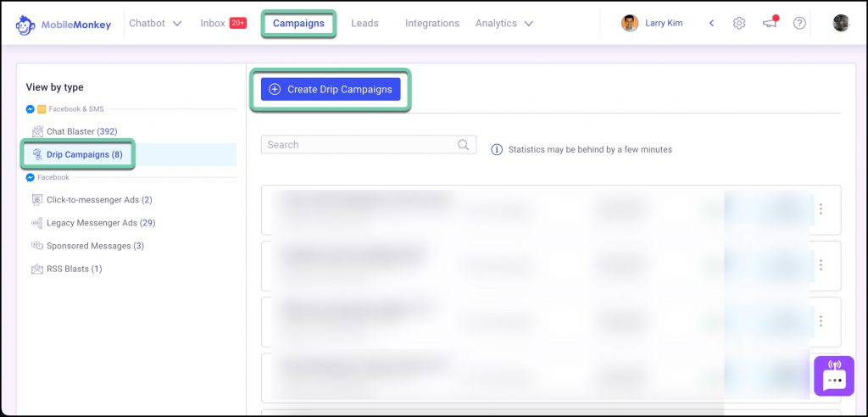This screenshot has height=417, width=868.
Task: Click the Legacy Messenger Ads icon
Action: [x=37, y=223]
